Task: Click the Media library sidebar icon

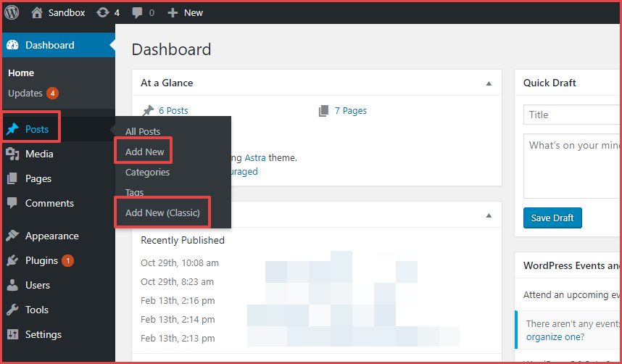Action: point(12,154)
